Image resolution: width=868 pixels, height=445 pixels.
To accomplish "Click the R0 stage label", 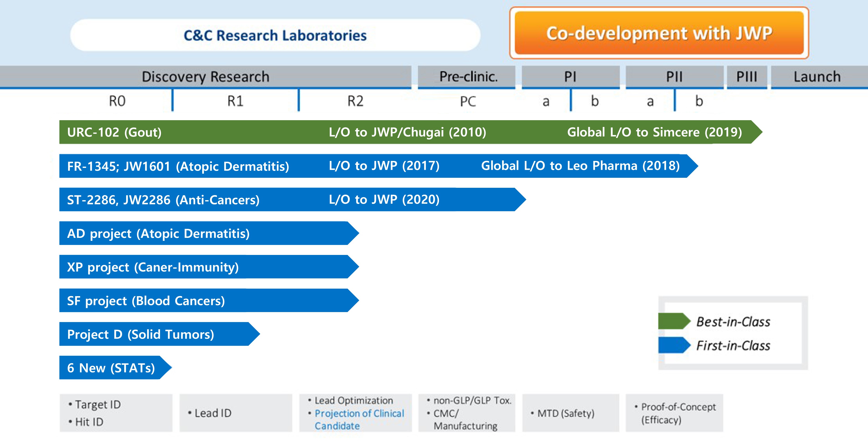I will (117, 101).
